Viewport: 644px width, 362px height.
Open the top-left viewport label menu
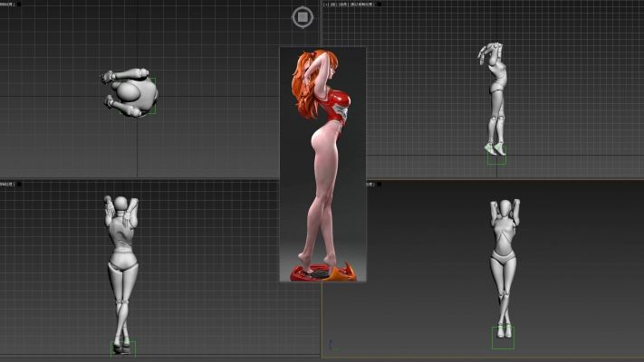pos(9,5)
